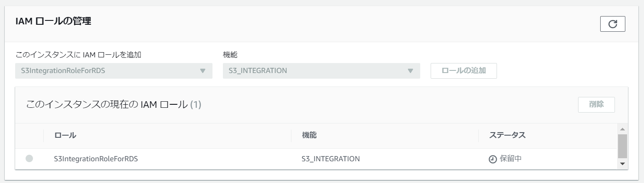Click the table scrollbar thumb

point(622,146)
